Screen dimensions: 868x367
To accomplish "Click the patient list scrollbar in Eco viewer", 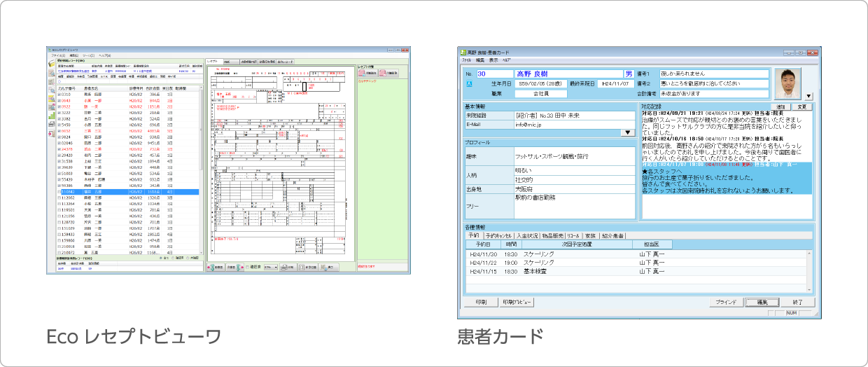I will tap(202, 169).
